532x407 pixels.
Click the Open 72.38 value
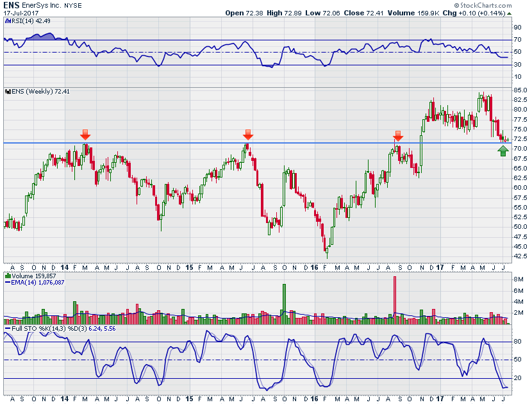(x=244, y=13)
